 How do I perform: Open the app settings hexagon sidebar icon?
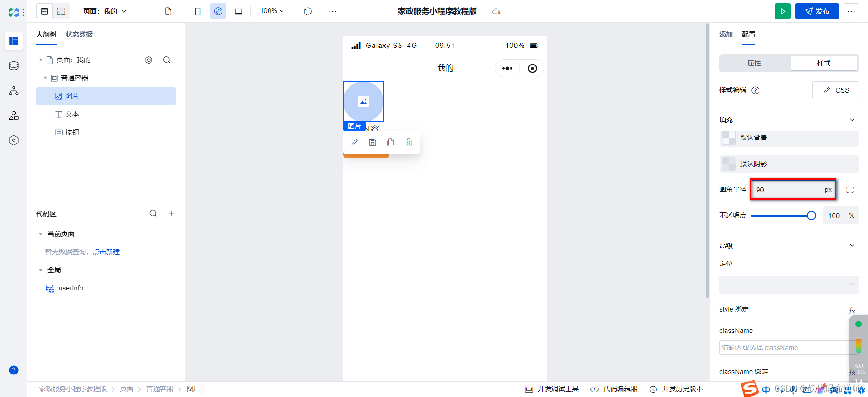coord(14,140)
